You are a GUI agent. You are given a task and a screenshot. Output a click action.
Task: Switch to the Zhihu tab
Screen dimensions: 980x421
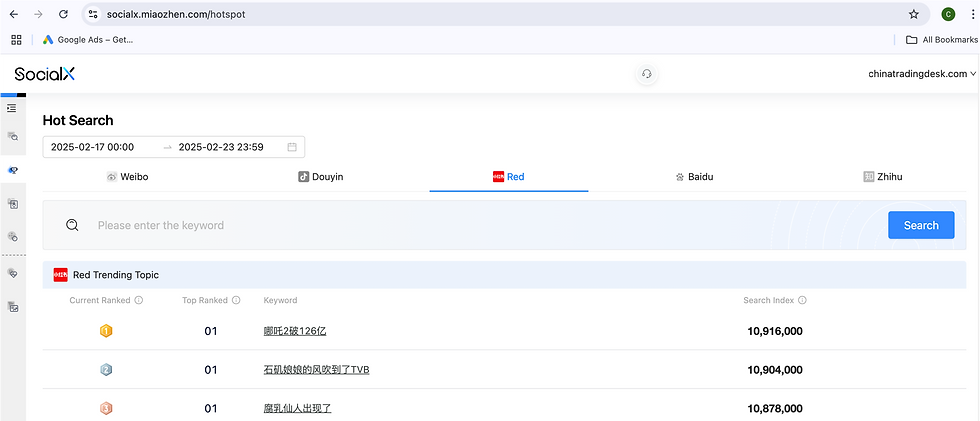coord(882,177)
